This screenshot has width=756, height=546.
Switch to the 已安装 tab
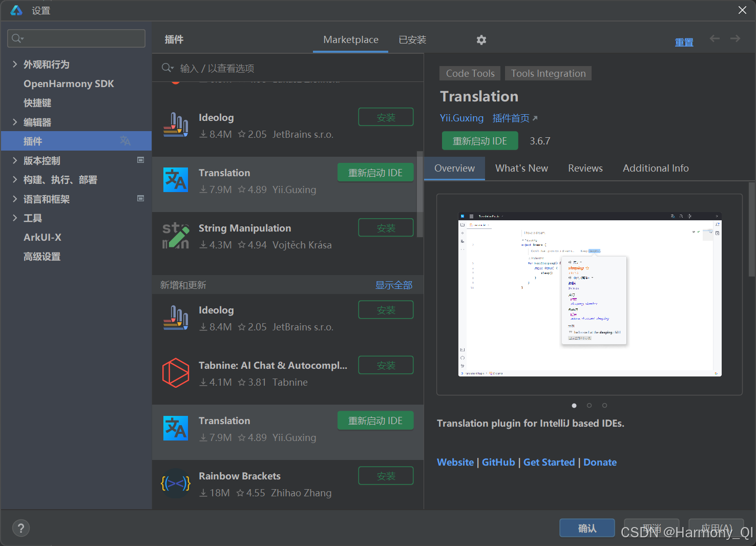pyautogui.click(x=412, y=39)
